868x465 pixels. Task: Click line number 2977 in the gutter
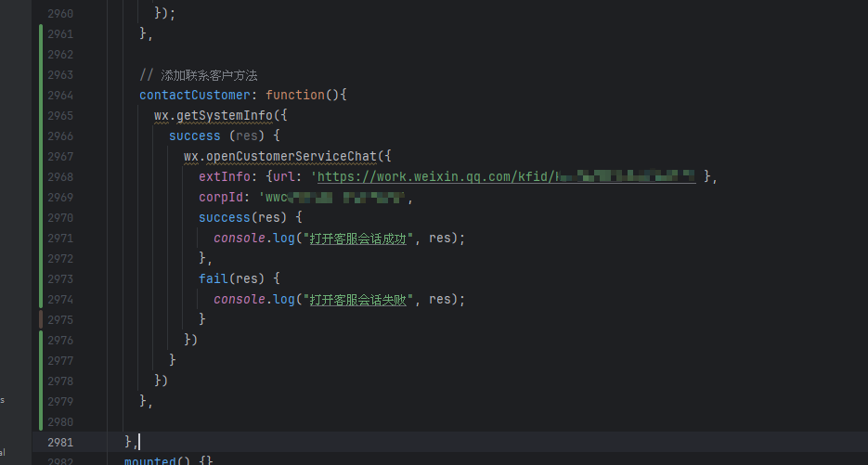[x=60, y=361]
